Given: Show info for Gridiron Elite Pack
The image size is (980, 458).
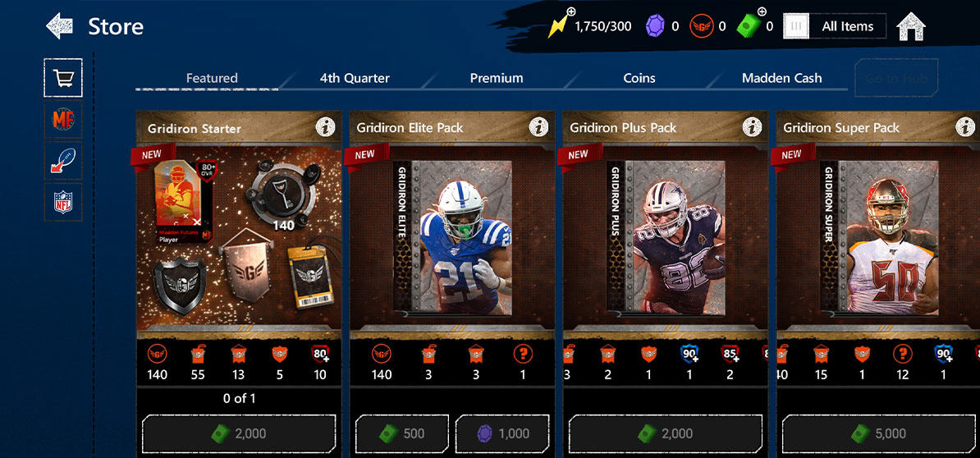Looking at the screenshot, I should click(538, 127).
